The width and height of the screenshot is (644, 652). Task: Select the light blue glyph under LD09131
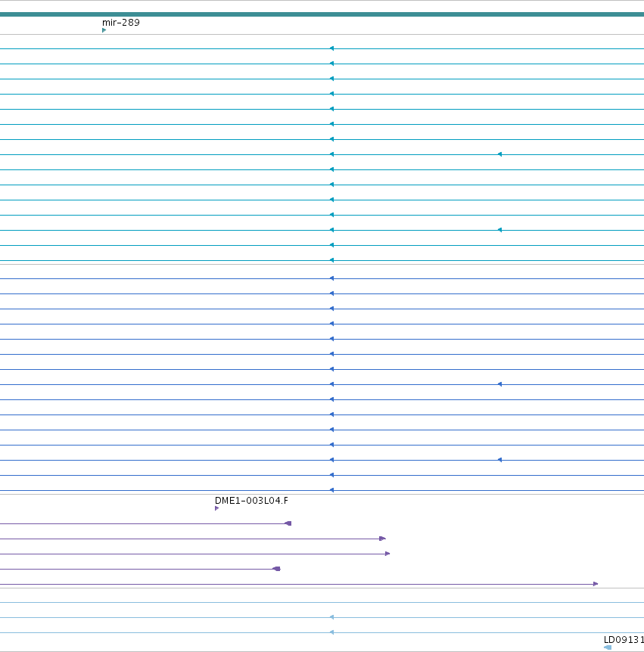pos(608,647)
